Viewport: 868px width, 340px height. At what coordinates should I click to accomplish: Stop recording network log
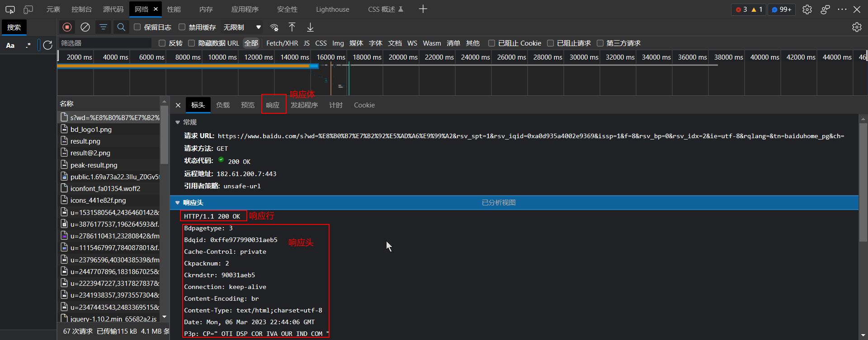click(x=67, y=28)
